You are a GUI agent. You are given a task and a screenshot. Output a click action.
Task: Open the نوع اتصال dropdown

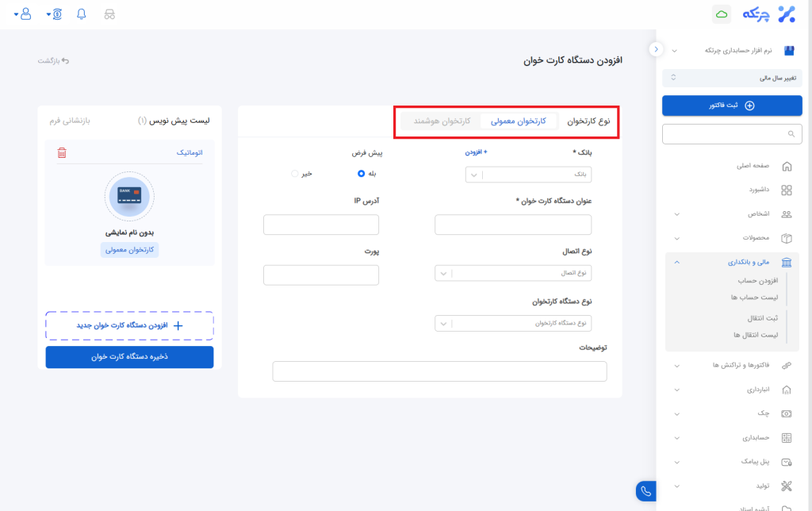513,273
